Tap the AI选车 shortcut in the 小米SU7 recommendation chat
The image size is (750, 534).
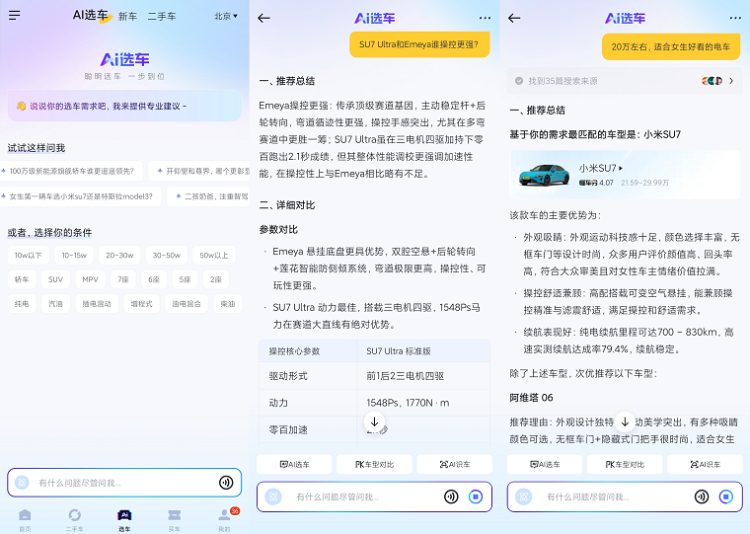click(544, 464)
